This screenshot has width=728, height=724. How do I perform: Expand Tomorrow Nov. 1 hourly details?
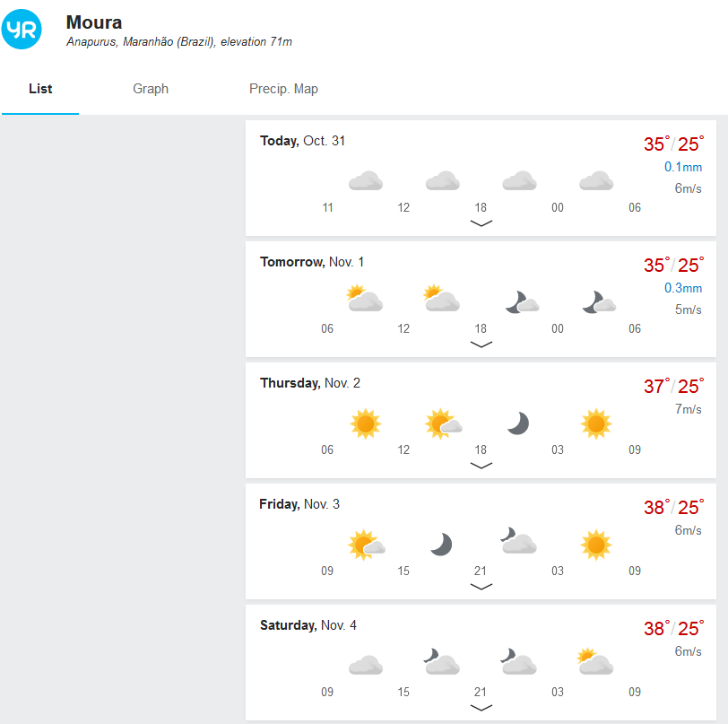click(481, 345)
